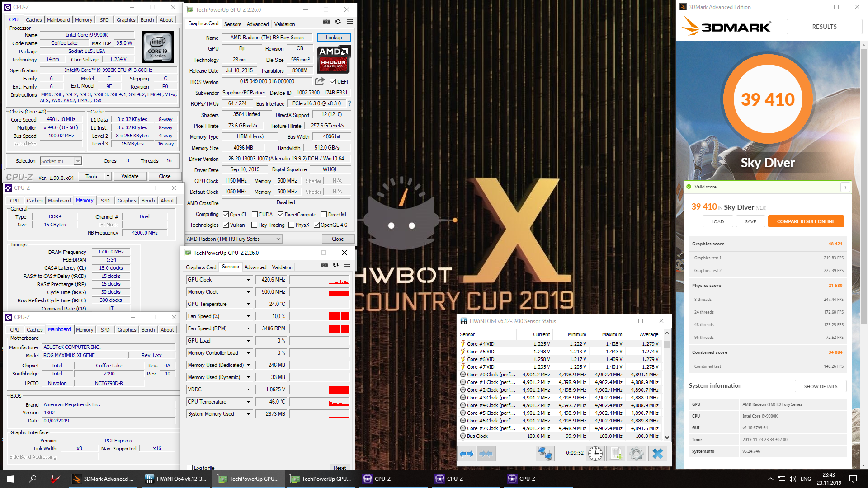Open the notification center icon
The height and width of the screenshot is (488, 868).
pos(853,479)
